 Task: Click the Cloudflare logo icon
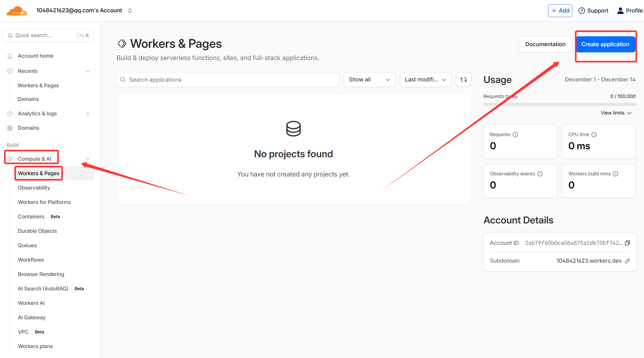click(17, 11)
